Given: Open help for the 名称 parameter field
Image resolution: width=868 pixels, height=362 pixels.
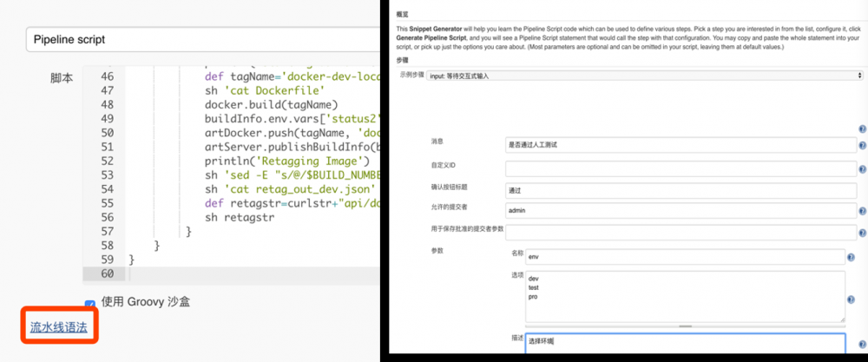Looking at the screenshot, I should pos(851,257).
